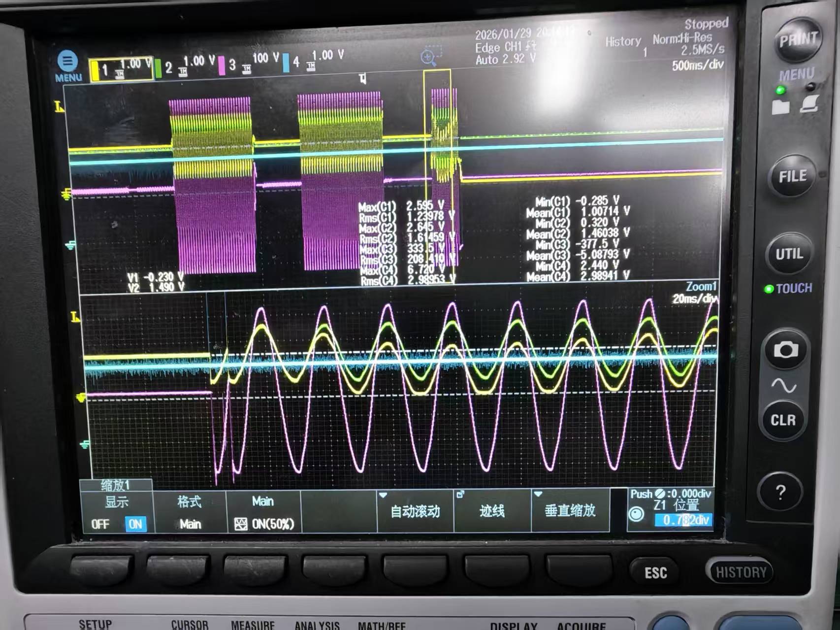
Task: Click the Mean(C4) 2.98941 V measurement
Action: (578, 276)
